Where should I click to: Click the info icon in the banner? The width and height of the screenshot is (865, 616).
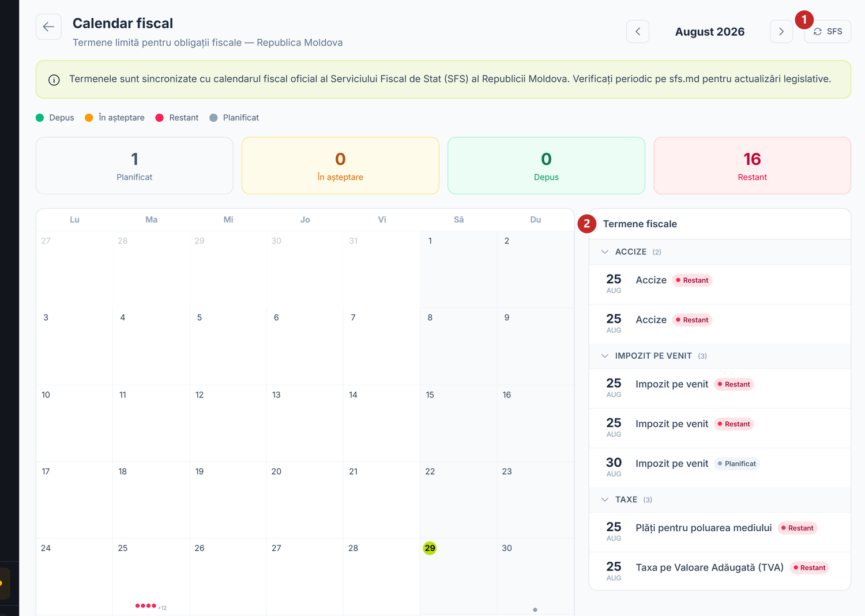coord(54,80)
